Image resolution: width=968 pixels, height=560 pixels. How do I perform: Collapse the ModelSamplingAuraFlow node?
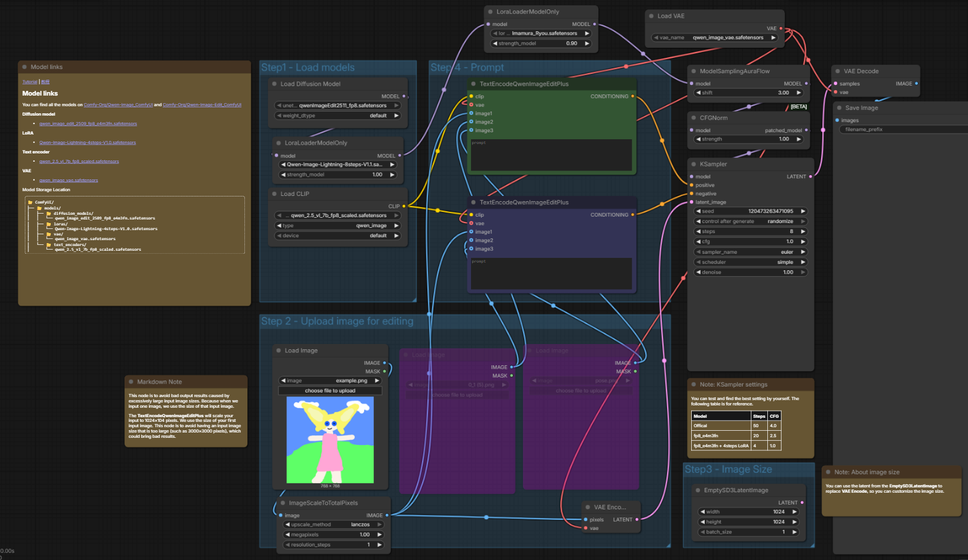[694, 71]
